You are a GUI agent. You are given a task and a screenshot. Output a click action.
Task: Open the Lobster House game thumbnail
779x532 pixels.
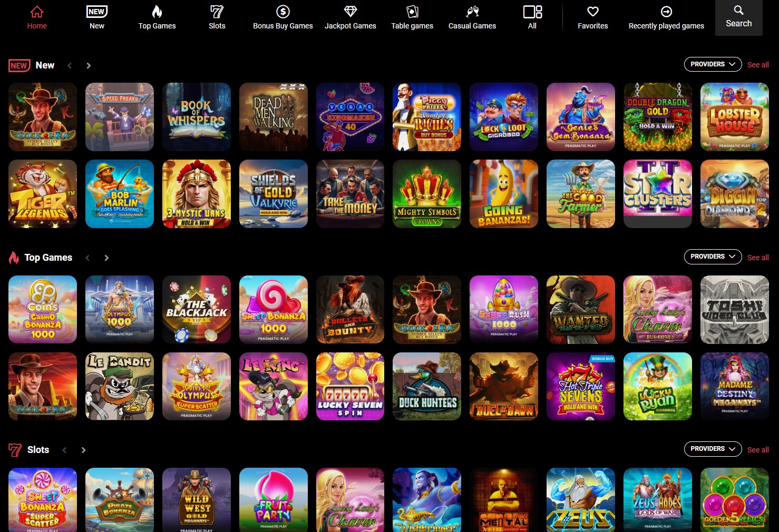734,117
